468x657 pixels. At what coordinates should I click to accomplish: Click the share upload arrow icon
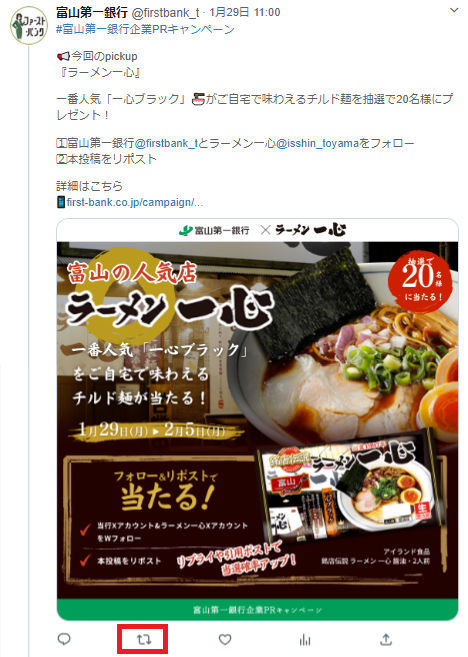(386, 639)
